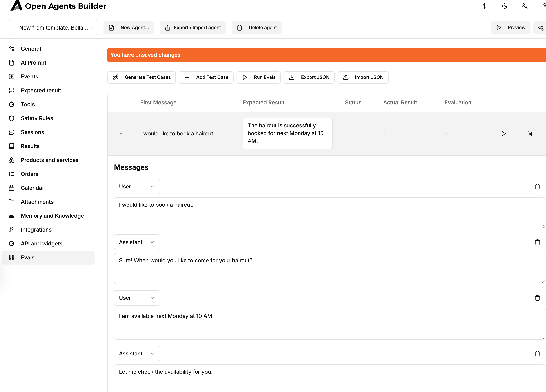Open the billing dollar icon
This screenshot has width=546, height=392.
click(484, 6)
